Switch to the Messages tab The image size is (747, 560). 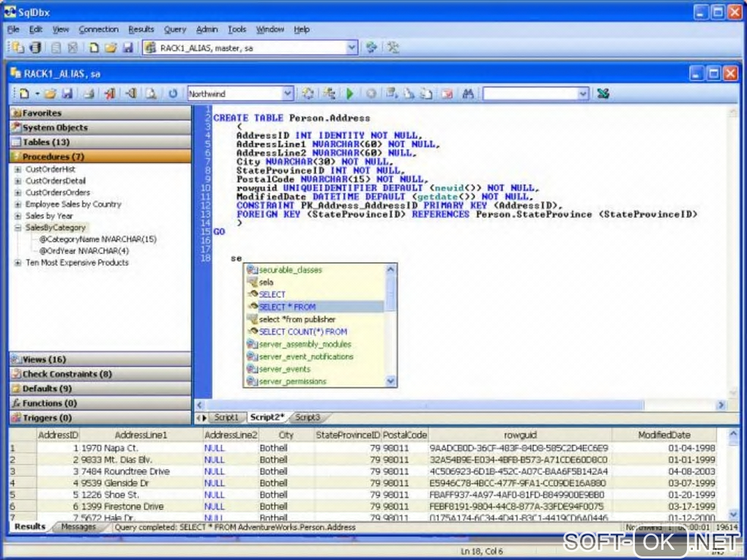click(x=78, y=527)
